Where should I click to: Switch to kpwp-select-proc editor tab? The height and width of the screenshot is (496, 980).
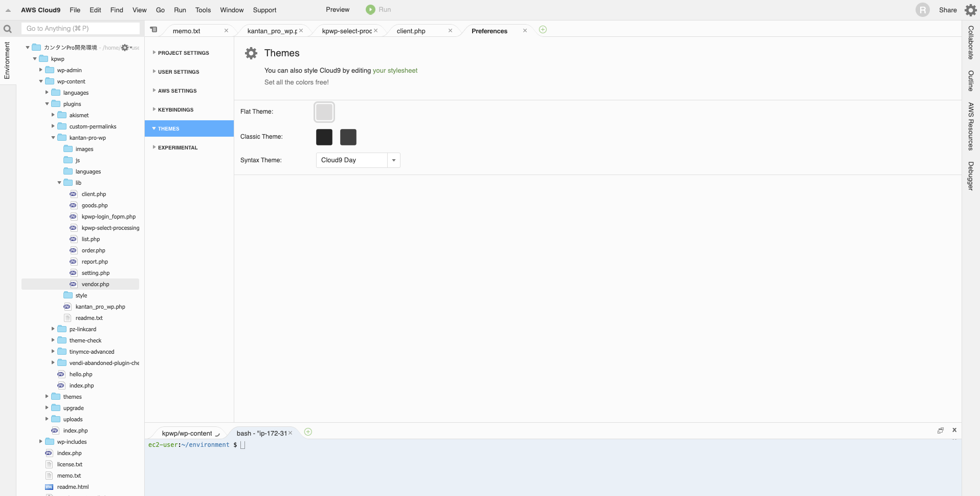coord(347,31)
